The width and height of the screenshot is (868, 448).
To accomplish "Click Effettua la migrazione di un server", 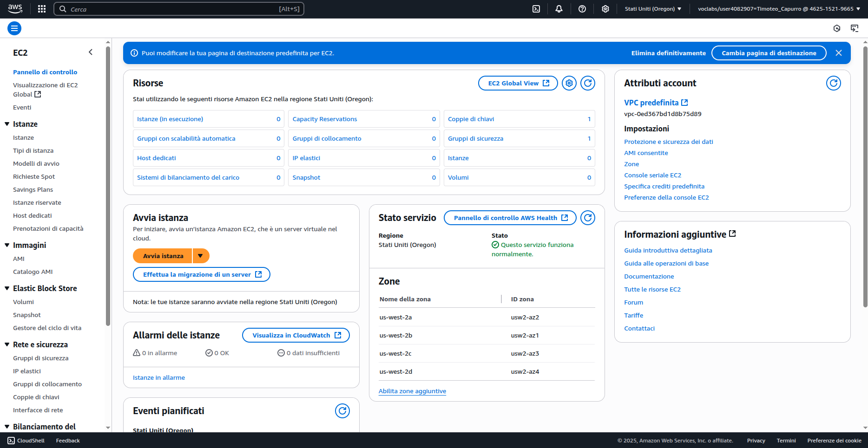I will point(202,274).
